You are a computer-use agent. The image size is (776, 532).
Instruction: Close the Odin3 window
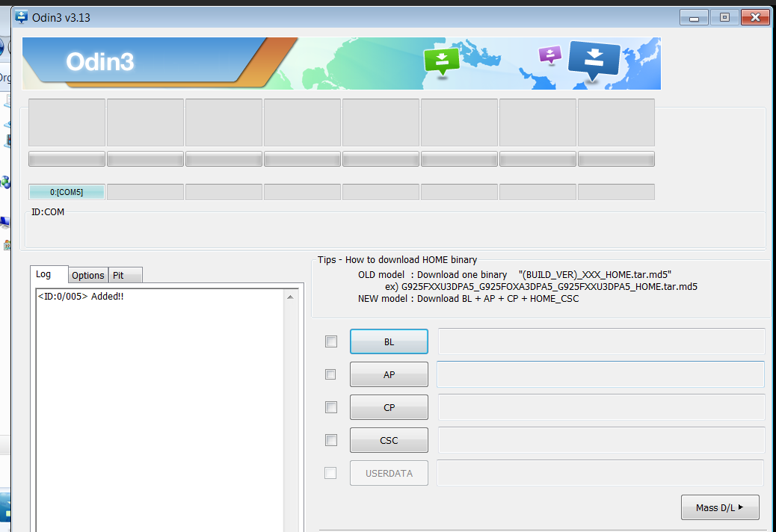(755, 18)
